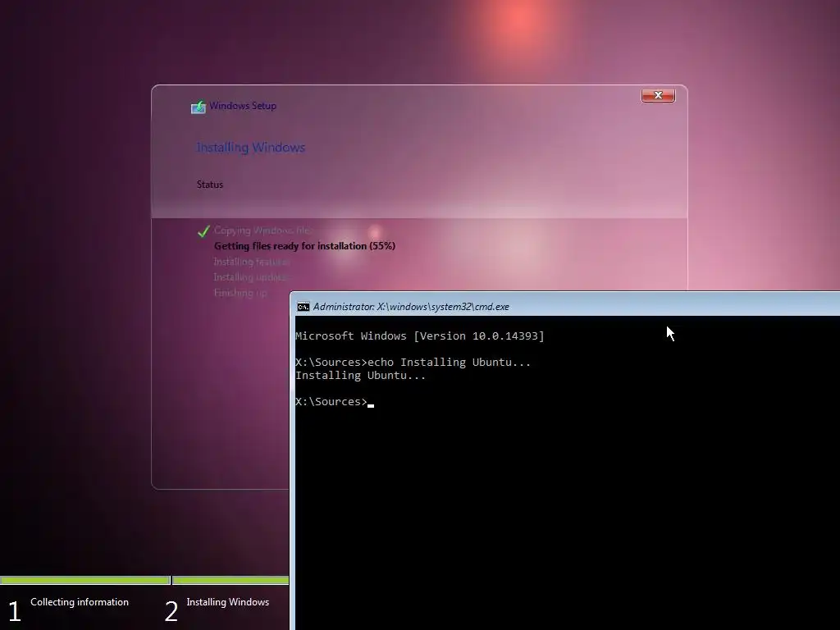Click the 'Status' label in Windows Setup
840x630 pixels.
pyautogui.click(x=209, y=185)
